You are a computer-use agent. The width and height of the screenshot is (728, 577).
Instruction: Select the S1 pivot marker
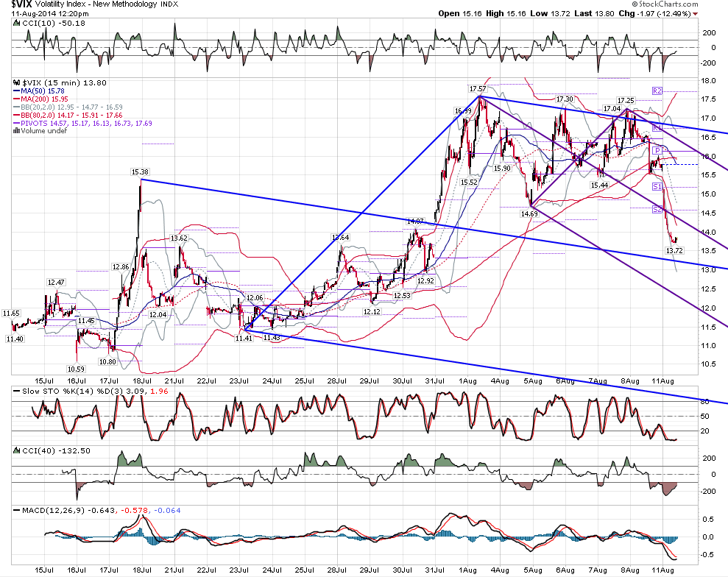point(657,187)
